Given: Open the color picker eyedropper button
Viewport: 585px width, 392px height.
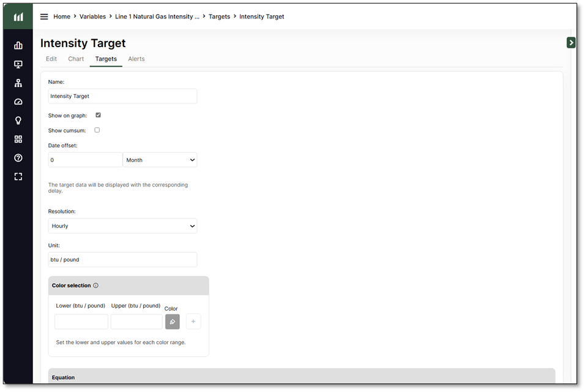Looking at the screenshot, I should coord(173,322).
